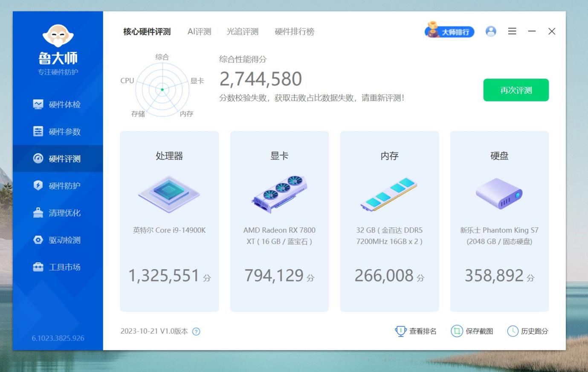The height and width of the screenshot is (372, 588).
Task: Open 硬件体检 in the sidebar
Action: point(58,105)
